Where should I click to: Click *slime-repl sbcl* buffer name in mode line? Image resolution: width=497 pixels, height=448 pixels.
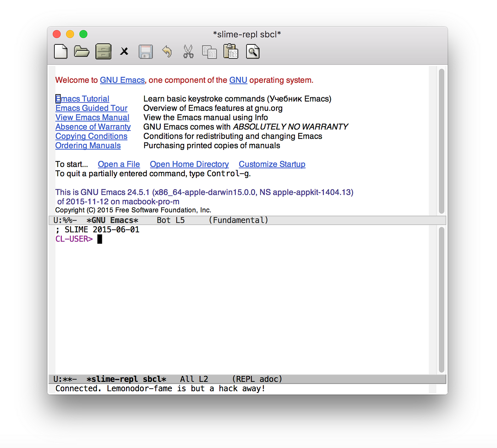click(x=126, y=379)
